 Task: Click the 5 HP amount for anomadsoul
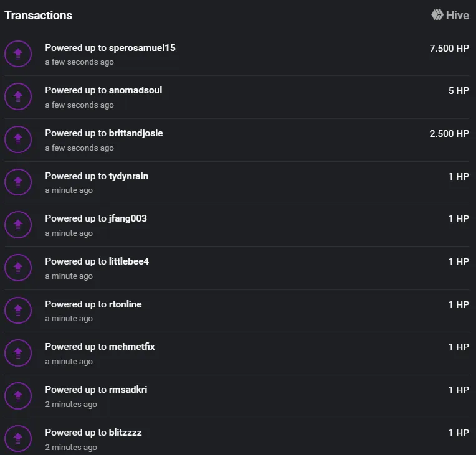459,91
